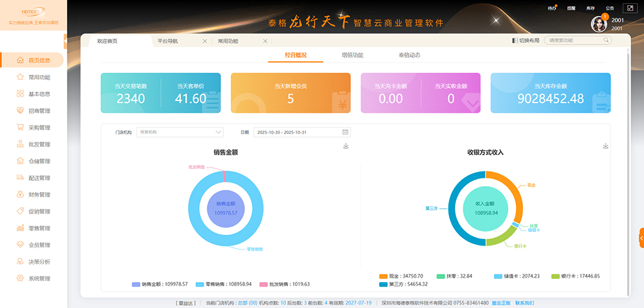Toggle 现金 legend in income chart
This screenshot has width=644, height=308.
401,276
